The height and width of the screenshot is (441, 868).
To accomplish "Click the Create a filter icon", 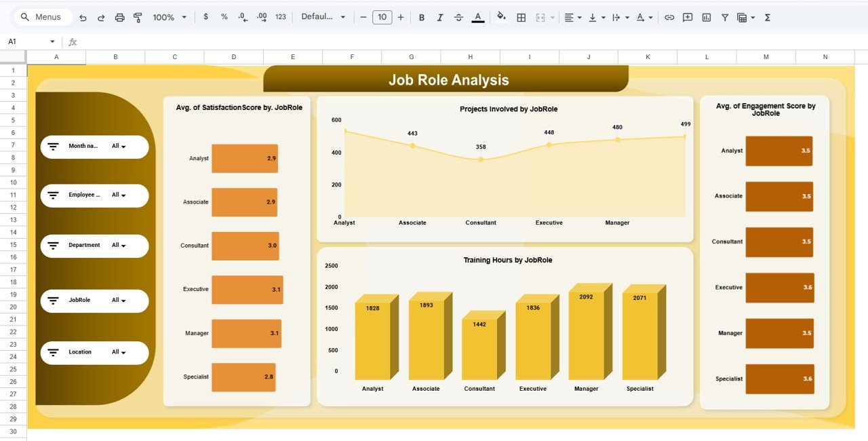I will [x=725, y=17].
